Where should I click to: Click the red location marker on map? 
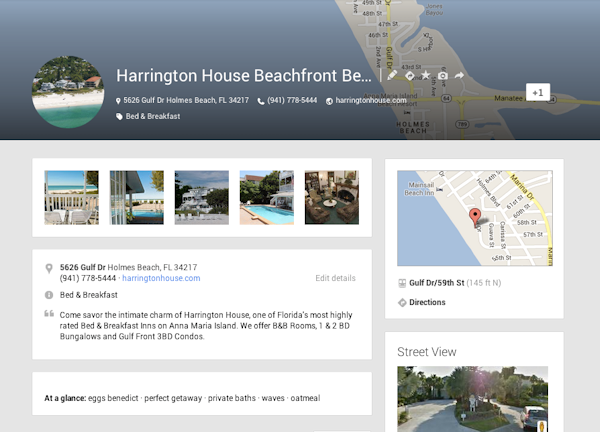click(475, 218)
